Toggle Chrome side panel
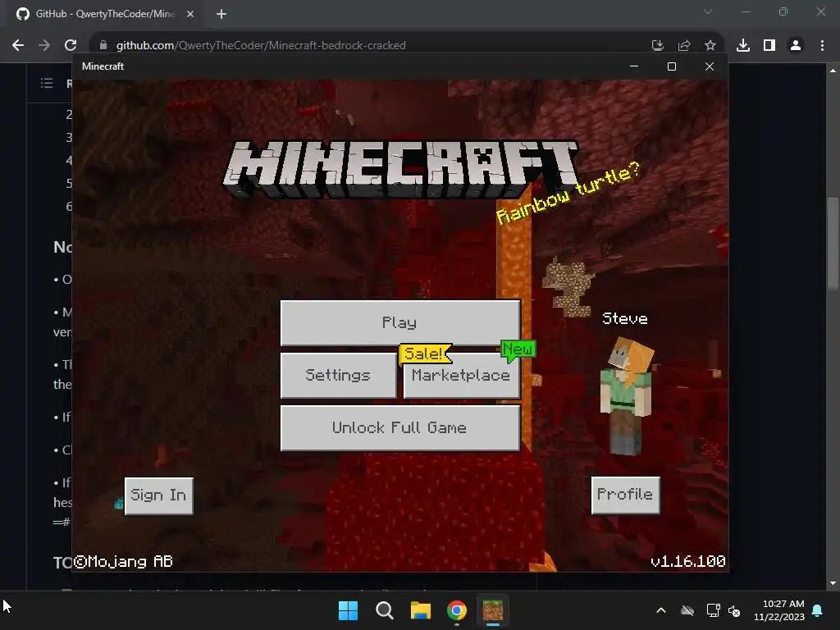 click(769, 45)
